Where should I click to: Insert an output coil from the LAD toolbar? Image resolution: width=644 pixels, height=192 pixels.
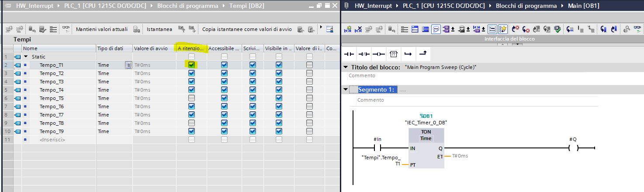379,54
